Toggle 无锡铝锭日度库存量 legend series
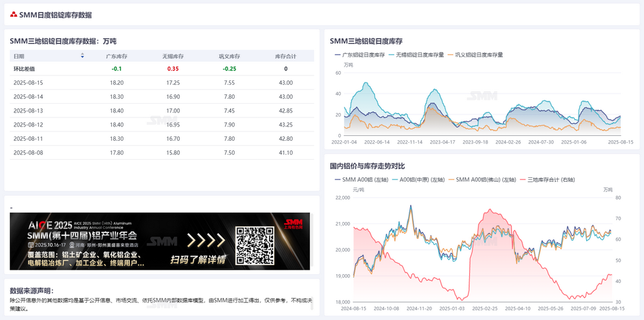The image size is (644, 320). click(x=416, y=55)
